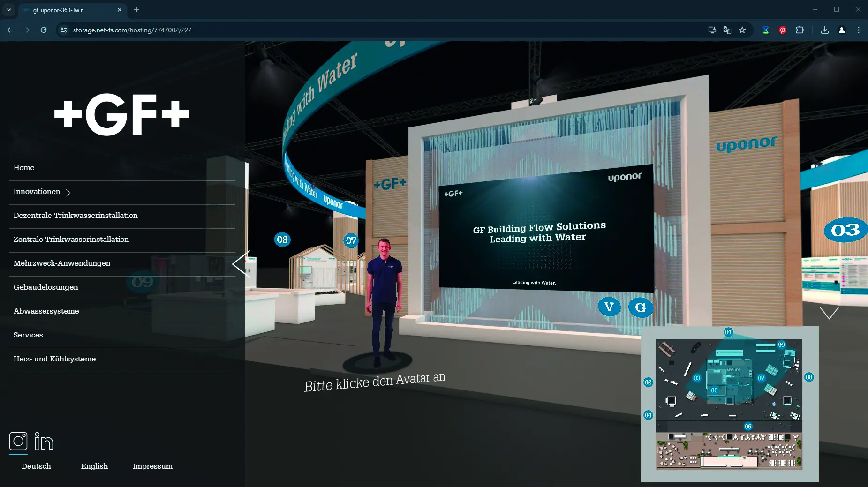
Task: Jump to station 07 hotspot in scene
Action: [x=351, y=241]
